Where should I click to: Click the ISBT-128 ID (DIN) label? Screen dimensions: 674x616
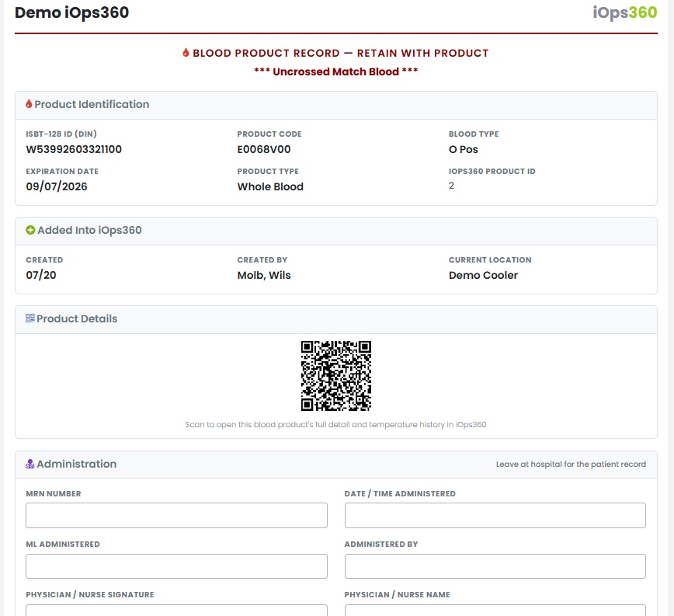61,134
